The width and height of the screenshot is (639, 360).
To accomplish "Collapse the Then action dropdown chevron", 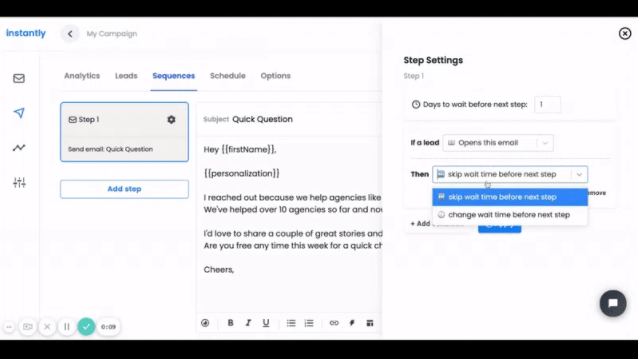I will tap(579, 174).
